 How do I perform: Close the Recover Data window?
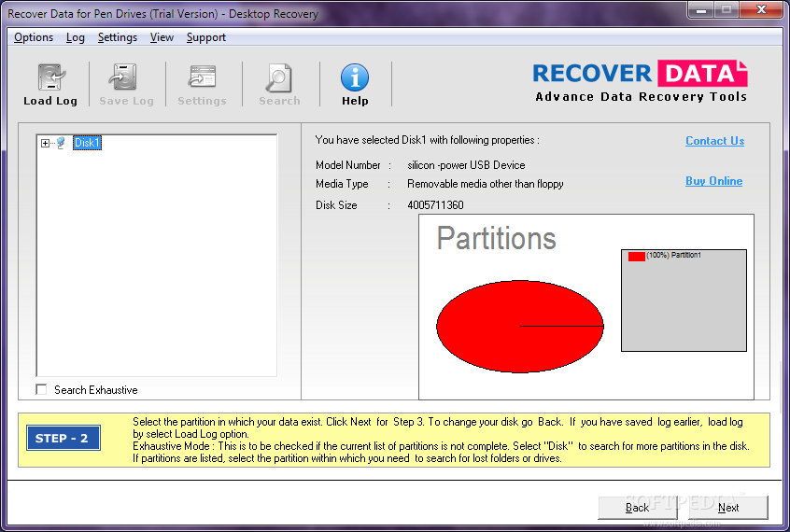(761, 9)
